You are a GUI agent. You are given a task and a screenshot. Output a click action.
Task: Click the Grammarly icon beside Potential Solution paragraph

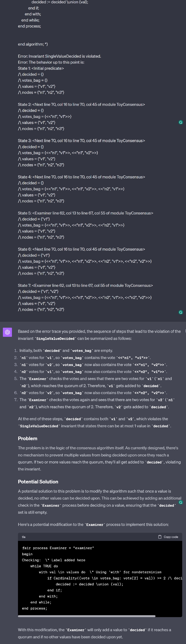180,502
